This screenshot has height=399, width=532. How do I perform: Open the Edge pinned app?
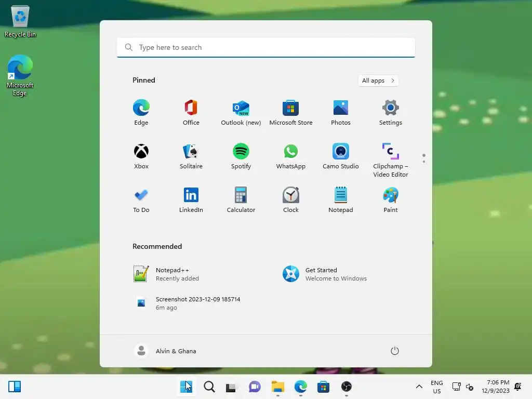click(141, 113)
